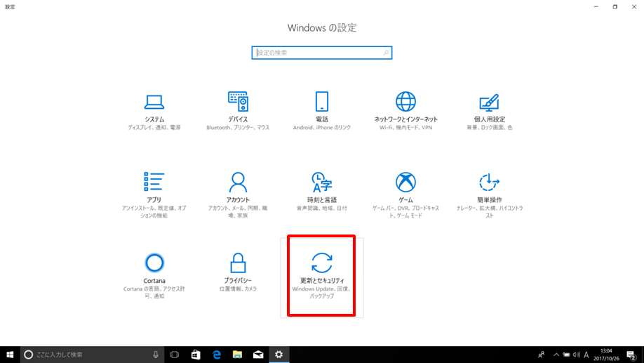Click the taskbar search field ここに入力して検索
Screen dimensions: 644x363
tap(92, 355)
